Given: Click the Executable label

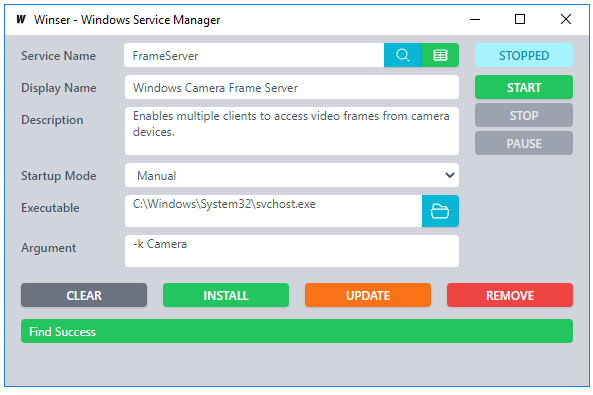Looking at the screenshot, I should coord(50,208).
